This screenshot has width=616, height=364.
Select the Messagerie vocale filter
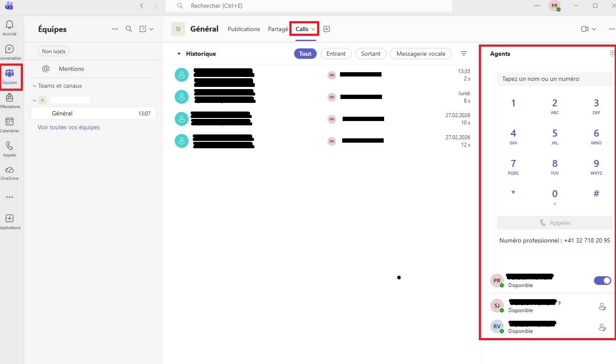pyautogui.click(x=420, y=54)
